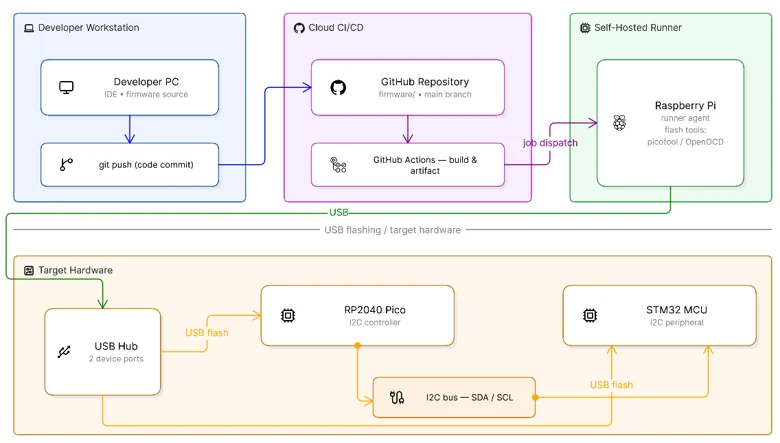
Task: Click 'I2C controller' subtitle
Action: pyautogui.click(x=375, y=323)
